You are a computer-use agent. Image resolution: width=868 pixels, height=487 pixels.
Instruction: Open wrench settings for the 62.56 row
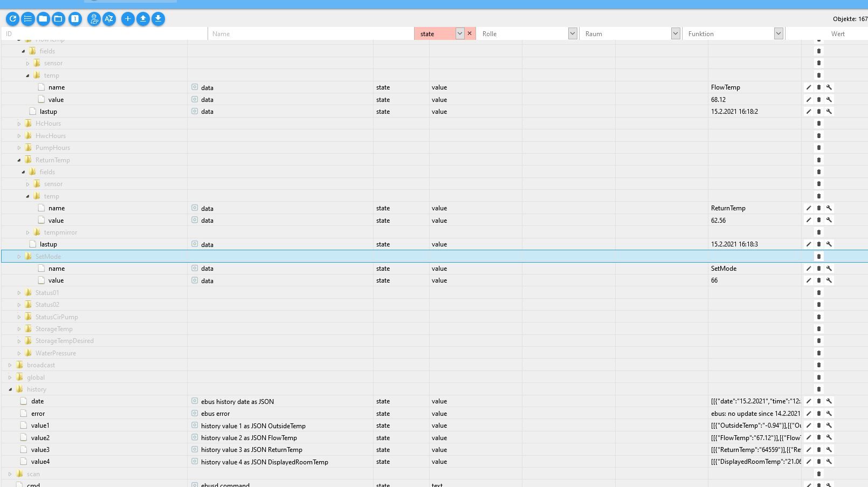(x=829, y=220)
